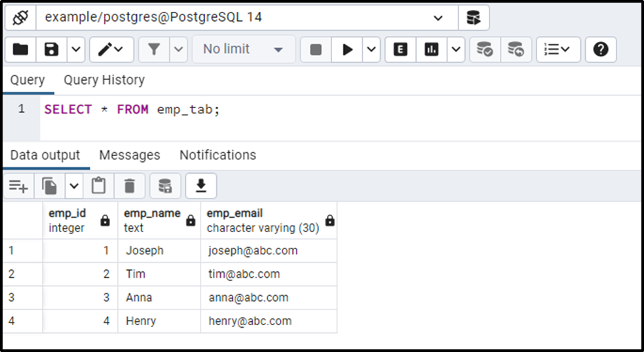Select the emp_id column header
Viewport: 644px width, 352px height.
point(80,220)
